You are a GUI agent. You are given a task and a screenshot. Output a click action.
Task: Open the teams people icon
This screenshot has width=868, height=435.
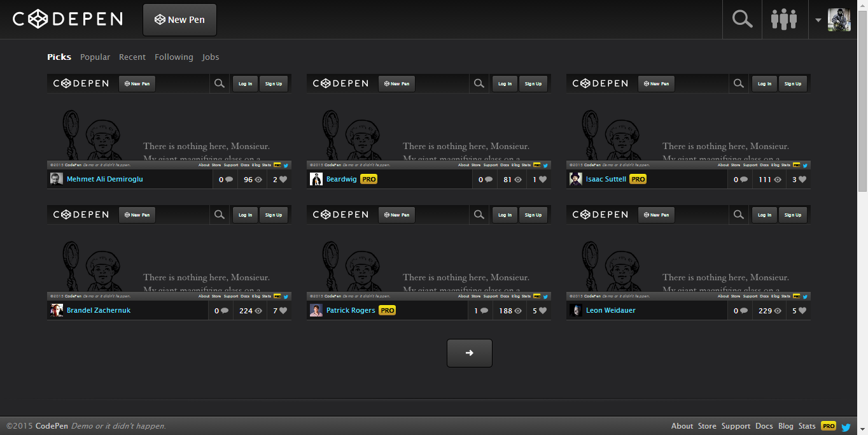[784, 19]
